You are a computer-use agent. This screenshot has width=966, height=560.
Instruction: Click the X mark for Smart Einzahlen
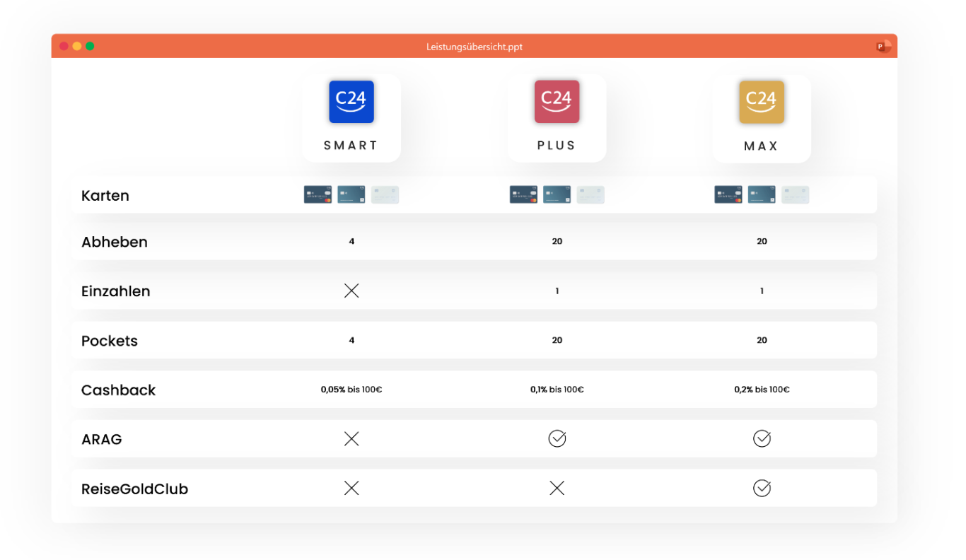[351, 291]
